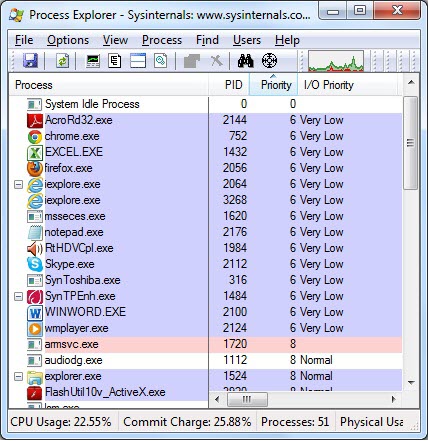The image size is (428, 441).
Task: Click the horizontal scrollbar left arrow
Action: [x=217, y=399]
